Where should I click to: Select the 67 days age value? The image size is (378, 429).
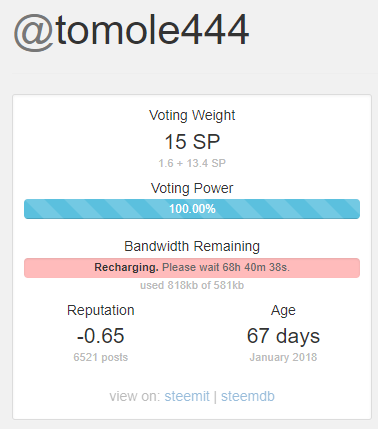283,336
